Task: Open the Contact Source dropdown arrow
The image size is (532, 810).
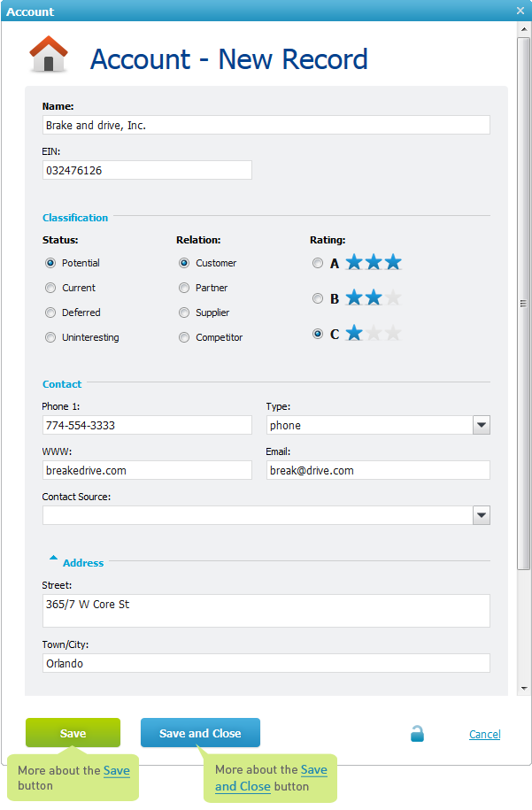Action: click(482, 515)
